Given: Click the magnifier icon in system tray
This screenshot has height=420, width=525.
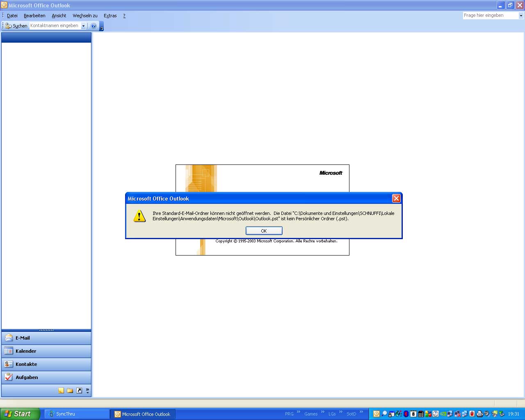Looking at the screenshot, I should point(384,414).
